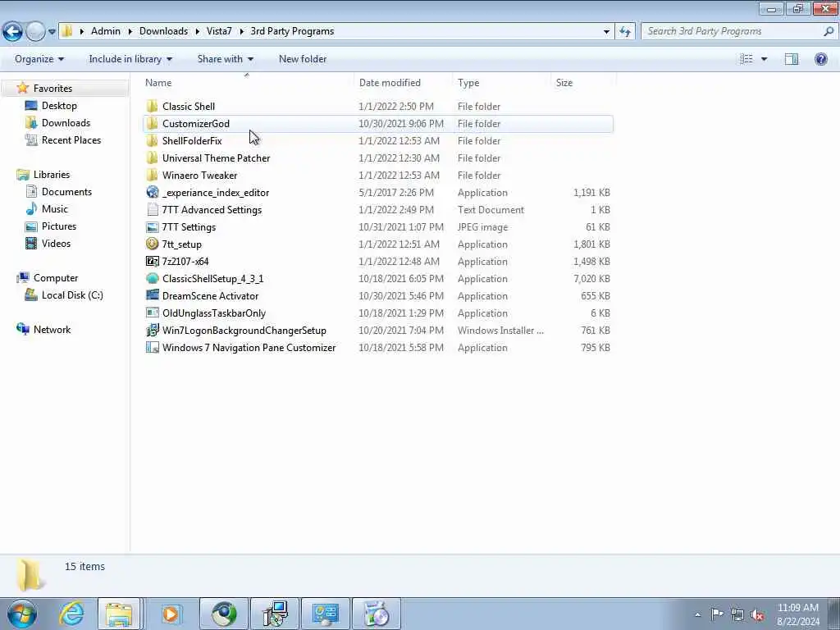The image size is (840, 630).
Task: Open the Documents library
Action: (x=66, y=192)
